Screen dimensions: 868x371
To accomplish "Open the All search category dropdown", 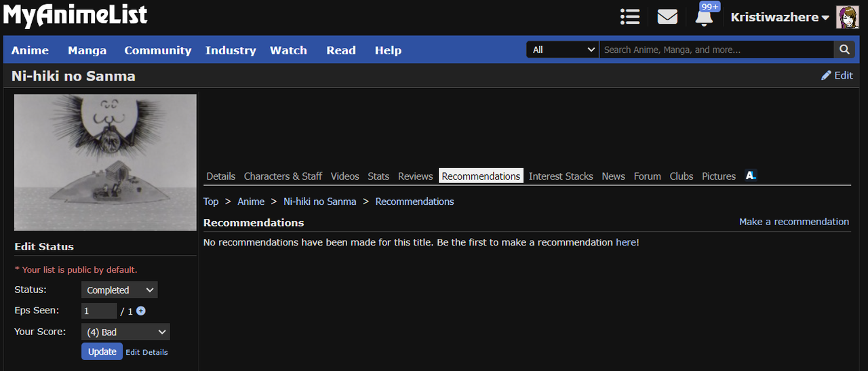I will tap(563, 50).
